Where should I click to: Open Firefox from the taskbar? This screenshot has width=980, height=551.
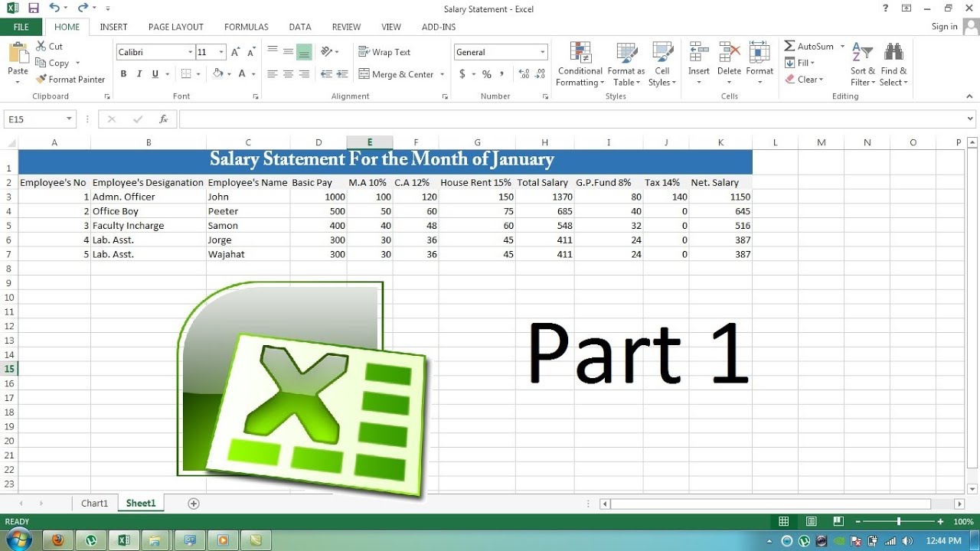57,540
